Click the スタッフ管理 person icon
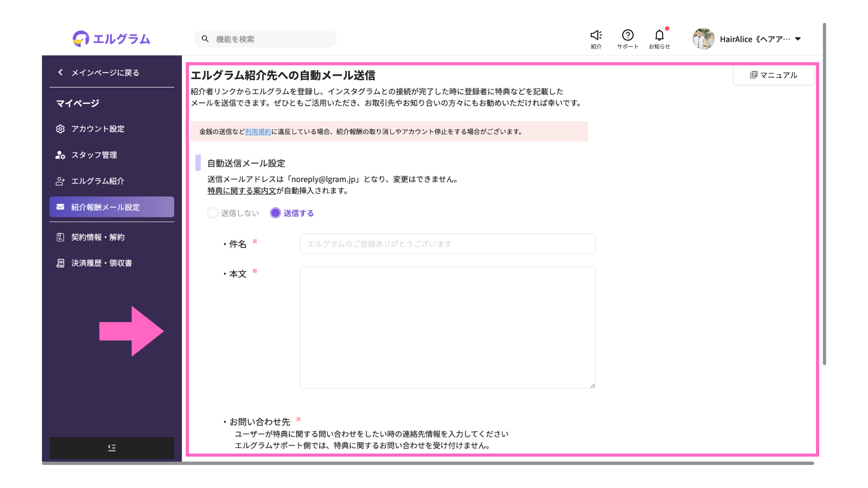 (x=60, y=155)
